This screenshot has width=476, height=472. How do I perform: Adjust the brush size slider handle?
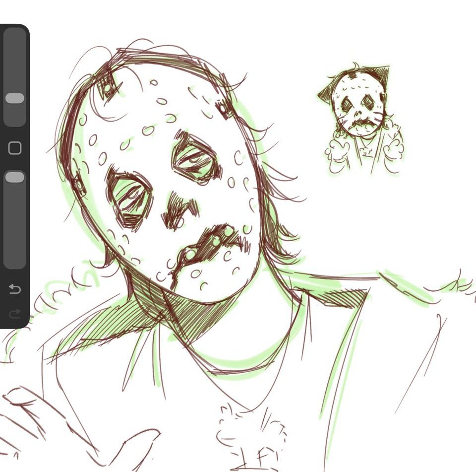pos(14,98)
